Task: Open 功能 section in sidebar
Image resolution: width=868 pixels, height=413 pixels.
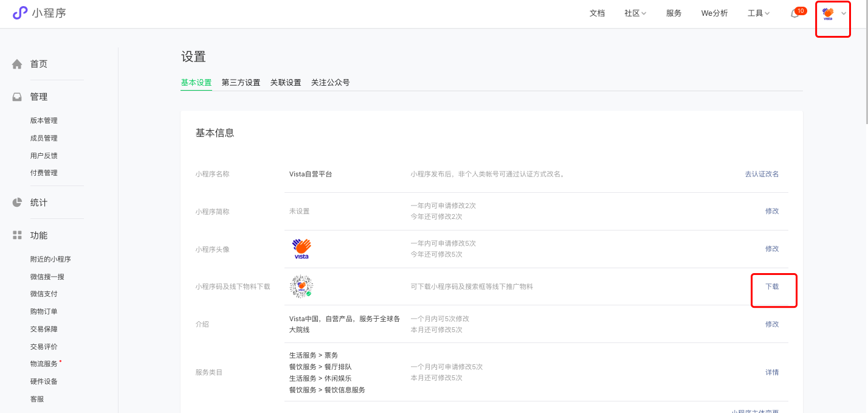Action: tap(39, 235)
